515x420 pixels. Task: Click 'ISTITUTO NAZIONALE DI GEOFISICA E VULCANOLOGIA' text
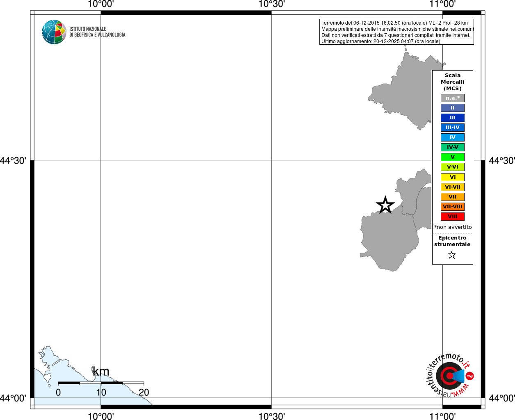(97, 32)
